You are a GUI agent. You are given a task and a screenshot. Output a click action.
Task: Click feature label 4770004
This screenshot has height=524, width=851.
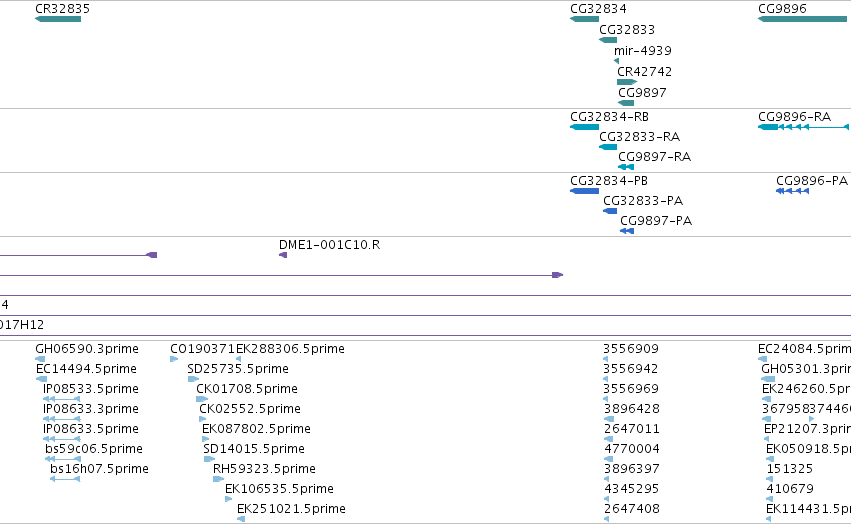632,449
